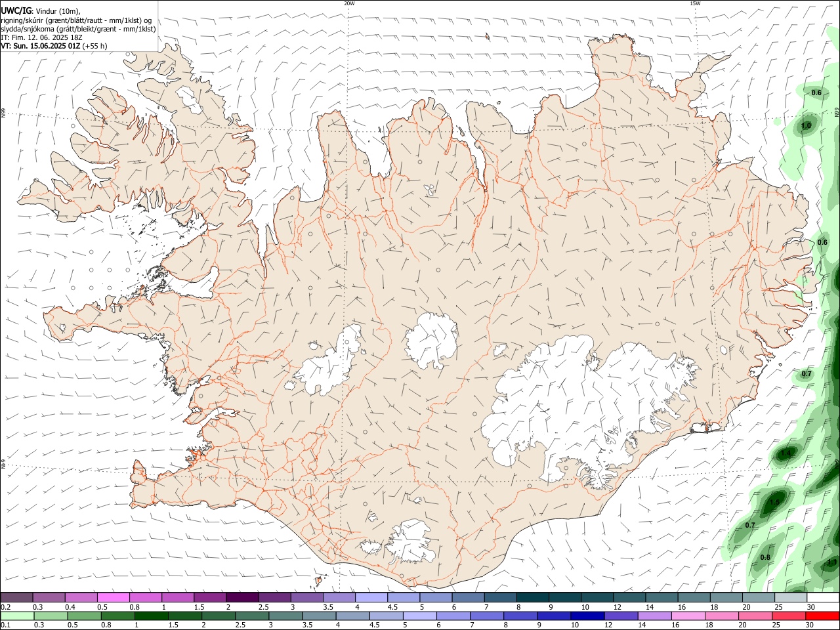Pick the white 30 swatch in snow legend
The image size is (840, 630).
pyautogui.click(x=824, y=597)
